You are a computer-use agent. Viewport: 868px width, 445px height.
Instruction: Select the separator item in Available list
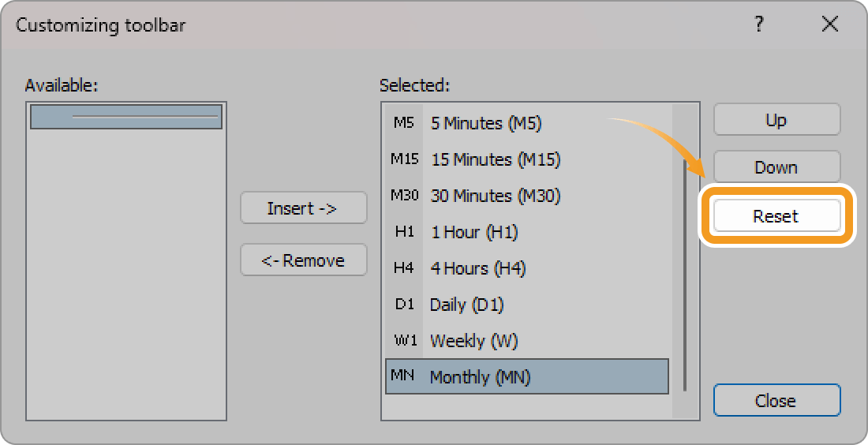pos(126,117)
